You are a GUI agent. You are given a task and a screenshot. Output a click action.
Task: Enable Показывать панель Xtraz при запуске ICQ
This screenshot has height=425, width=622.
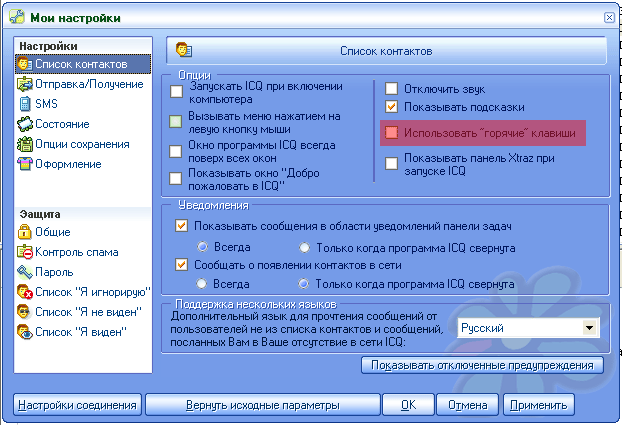[392, 163]
